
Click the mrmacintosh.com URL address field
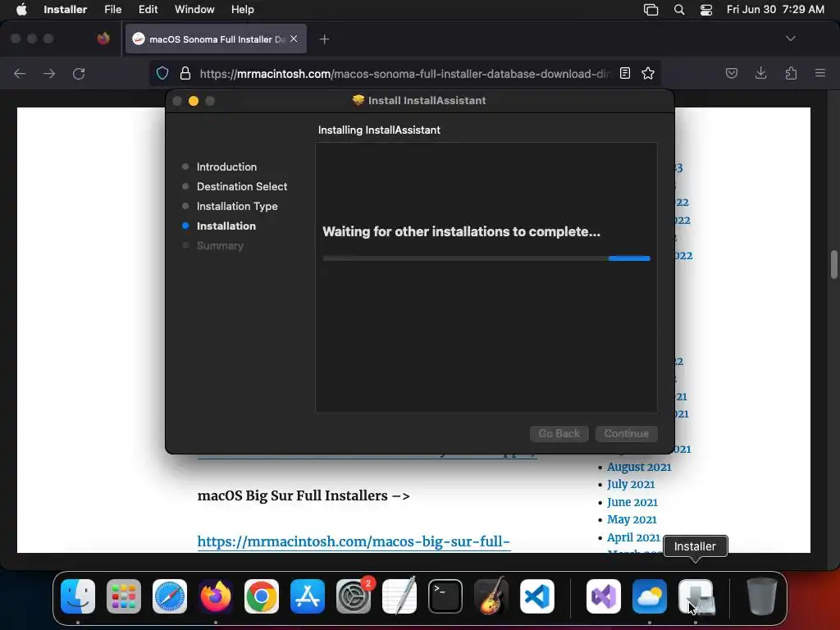pyautogui.click(x=404, y=74)
